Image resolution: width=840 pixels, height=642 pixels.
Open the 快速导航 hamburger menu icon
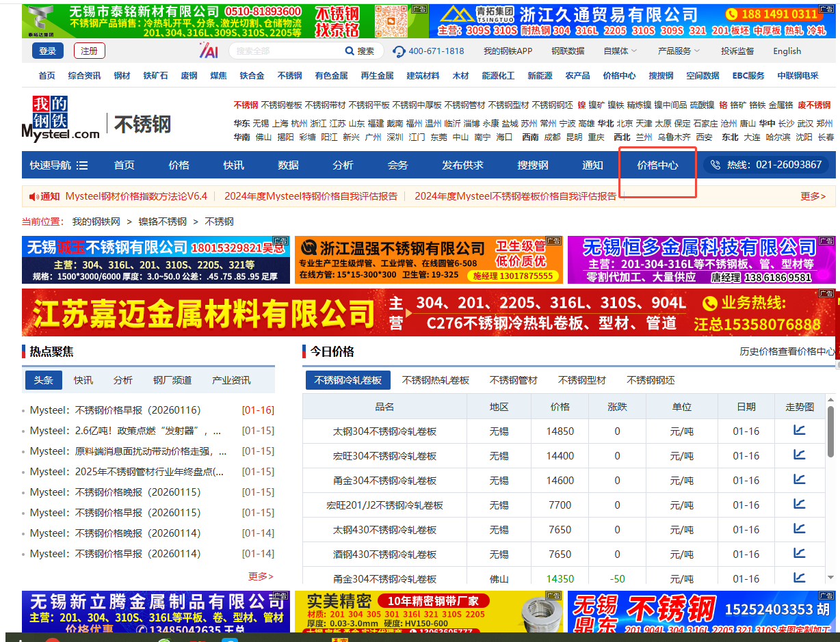[x=82, y=165]
